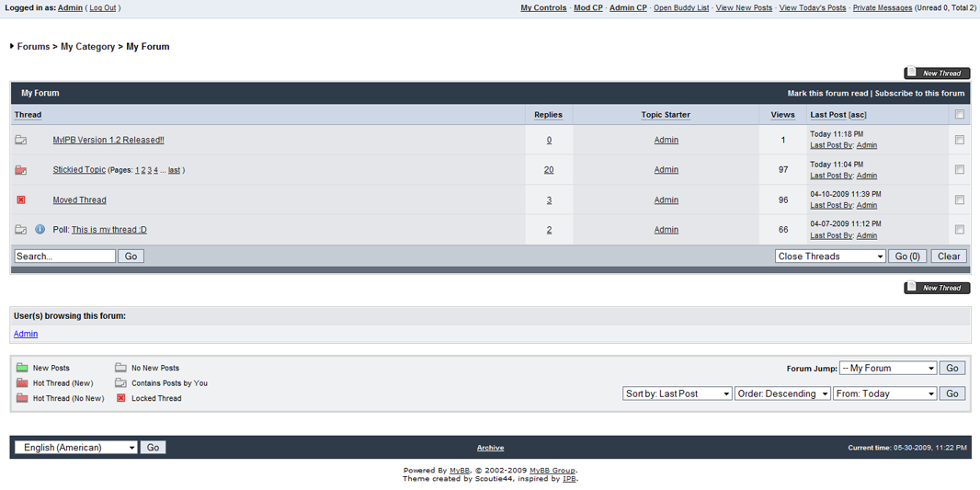
Task: Open the MyIPB Version 1.2 Released!! thread
Action: click(x=108, y=140)
